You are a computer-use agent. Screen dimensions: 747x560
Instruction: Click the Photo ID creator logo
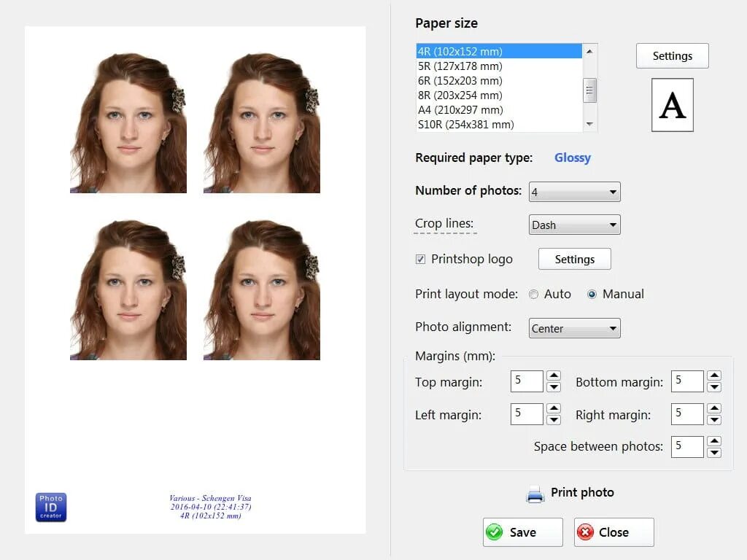51,507
